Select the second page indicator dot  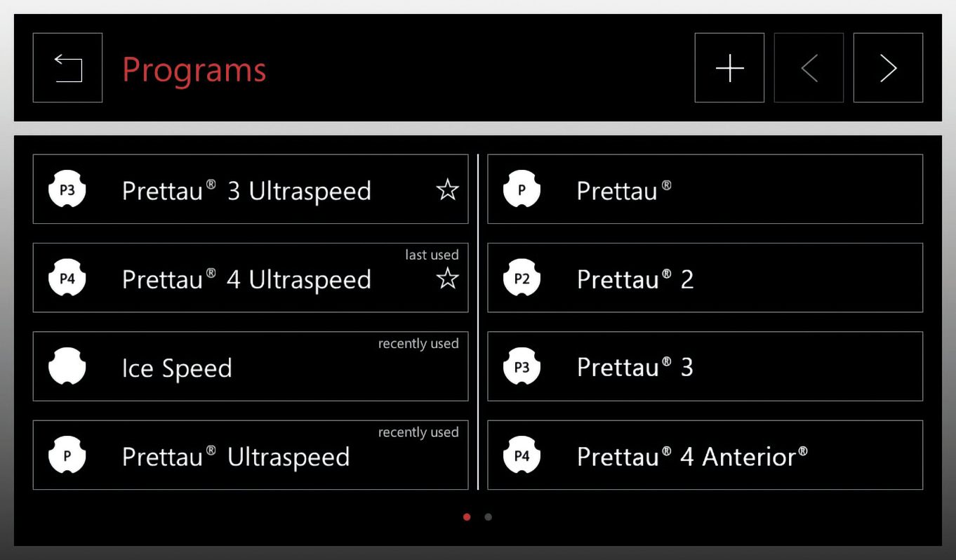coord(489,517)
